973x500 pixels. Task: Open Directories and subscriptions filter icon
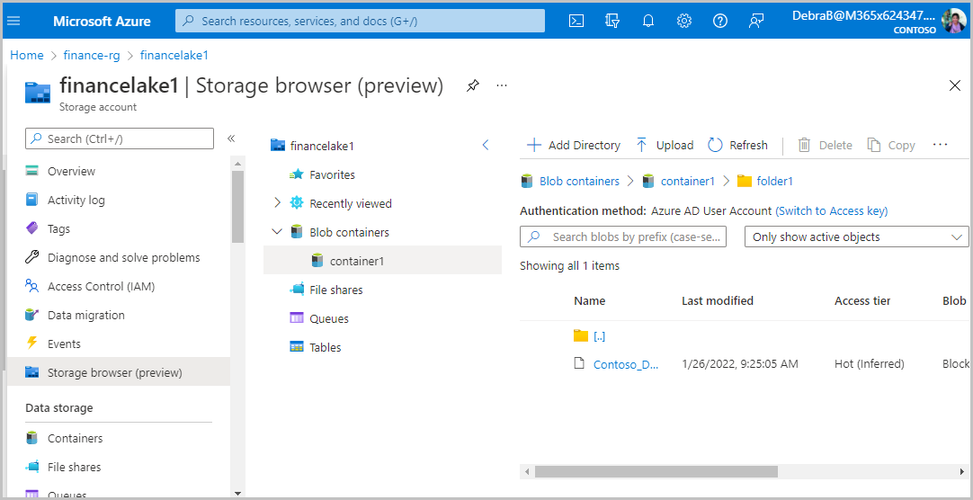612,20
